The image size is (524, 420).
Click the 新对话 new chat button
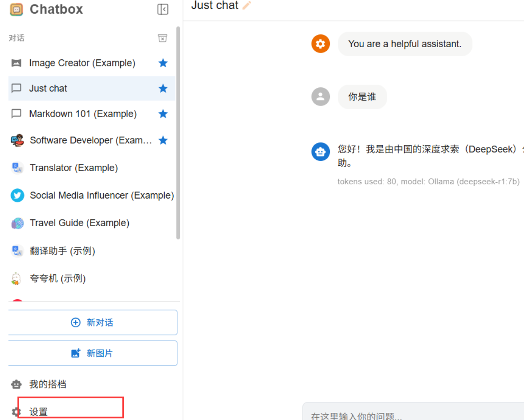pyautogui.click(x=93, y=322)
